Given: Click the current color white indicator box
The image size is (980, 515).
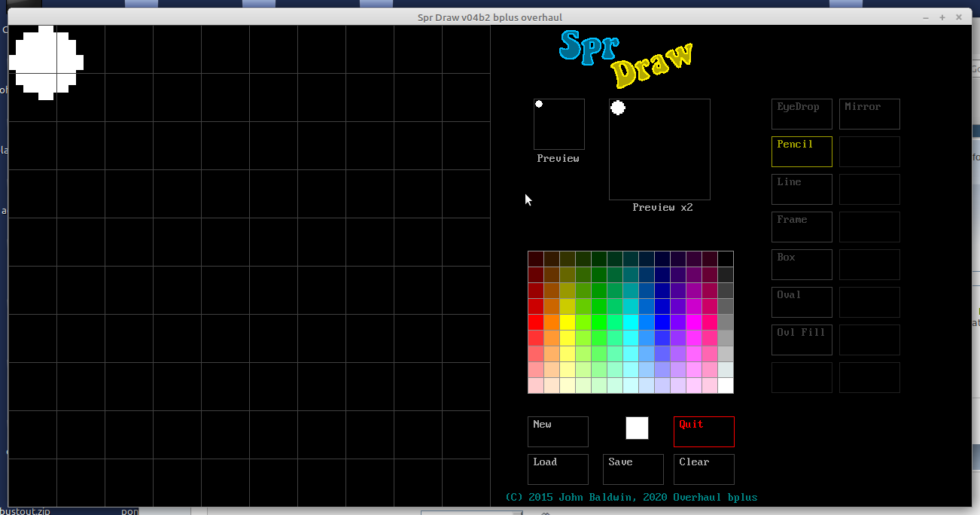Looking at the screenshot, I should click(x=637, y=428).
